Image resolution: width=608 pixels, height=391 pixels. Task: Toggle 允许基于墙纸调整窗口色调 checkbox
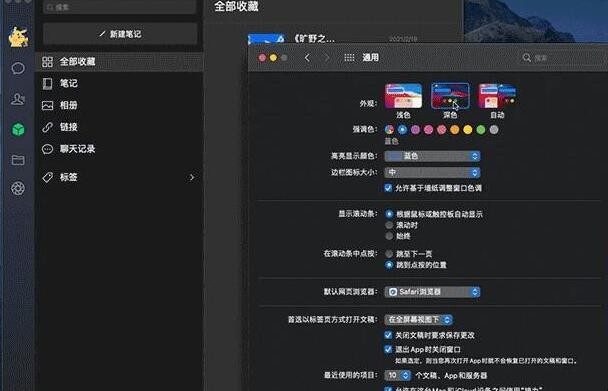click(388, 188)
